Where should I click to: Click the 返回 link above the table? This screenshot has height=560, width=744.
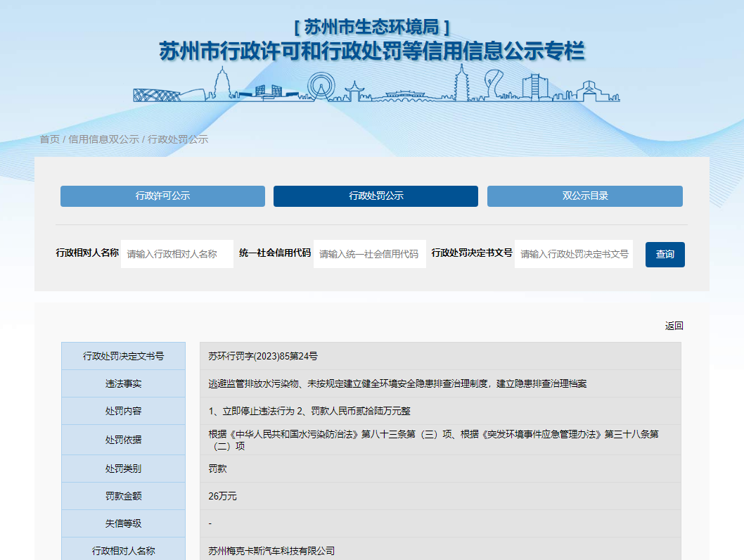click(674, 326)
